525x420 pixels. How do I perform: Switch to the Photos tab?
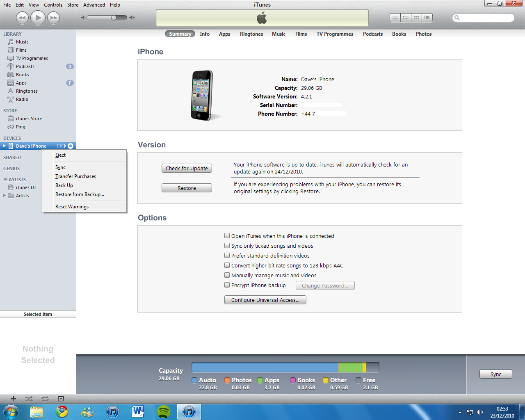click(x=424, y=34)
